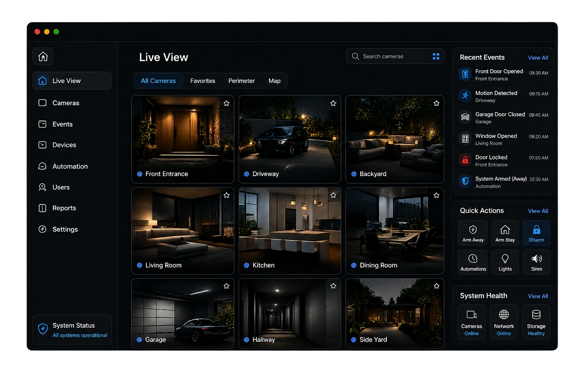Trigger the Siren quick action
Image resolution: width=585 pixels, height=392 pixels.
536,262
